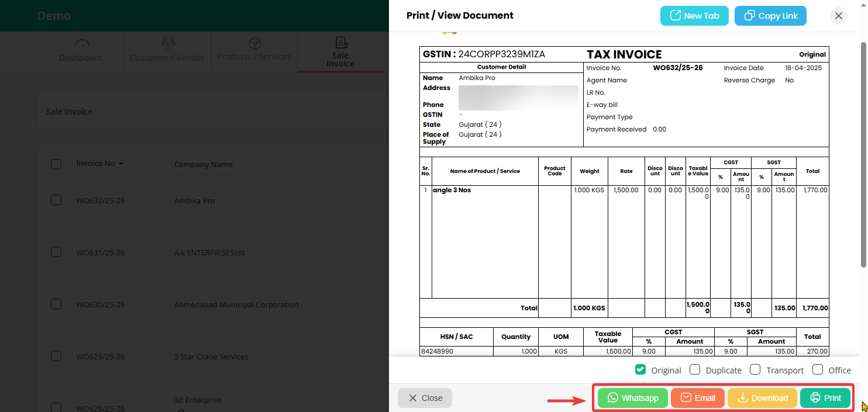Open the Customer / Vendor tab
Screen dimensions: 868x412
click(167, 51)
